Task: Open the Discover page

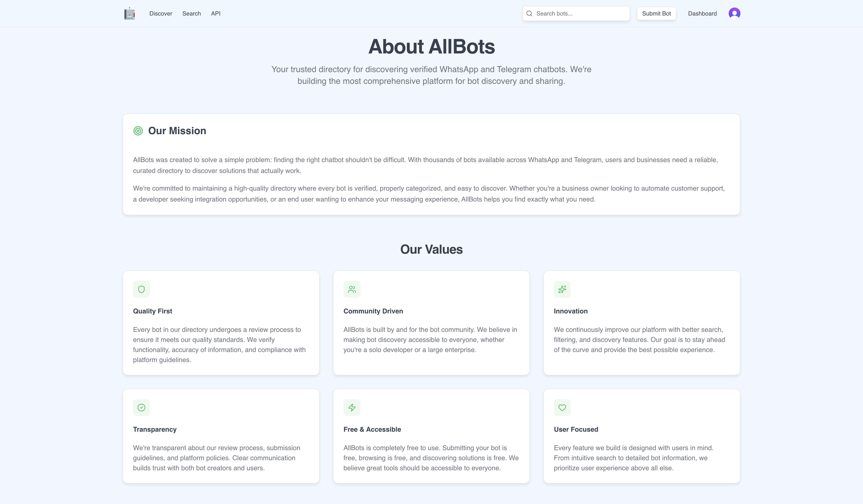Action: click(x=160, y=13)
